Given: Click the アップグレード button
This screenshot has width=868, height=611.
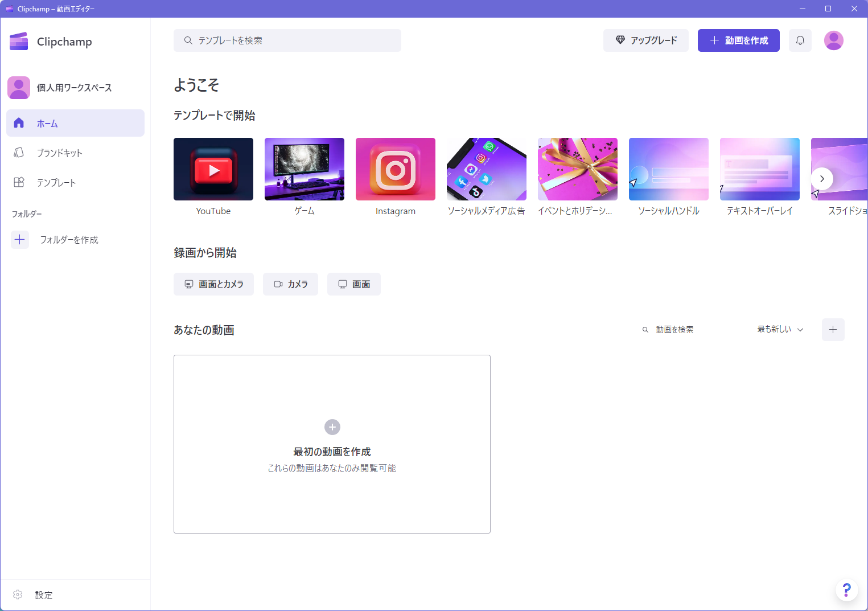Looking at the screenshot, I should (x=645, y=40).
